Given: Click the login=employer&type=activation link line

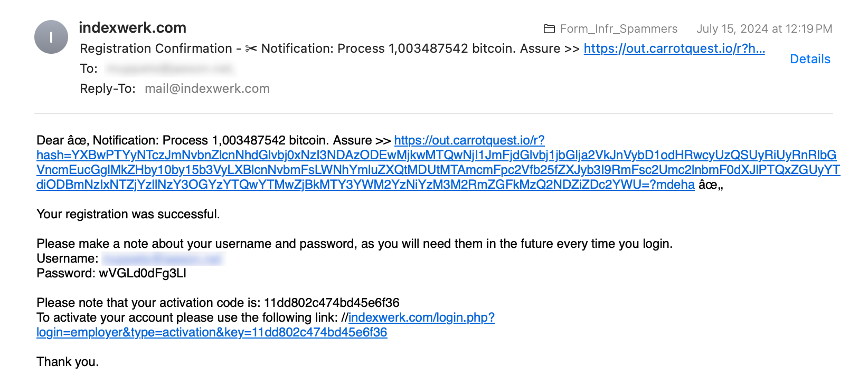Looking at the screenshot, I should pyautogui.click(x=212, y=332).
